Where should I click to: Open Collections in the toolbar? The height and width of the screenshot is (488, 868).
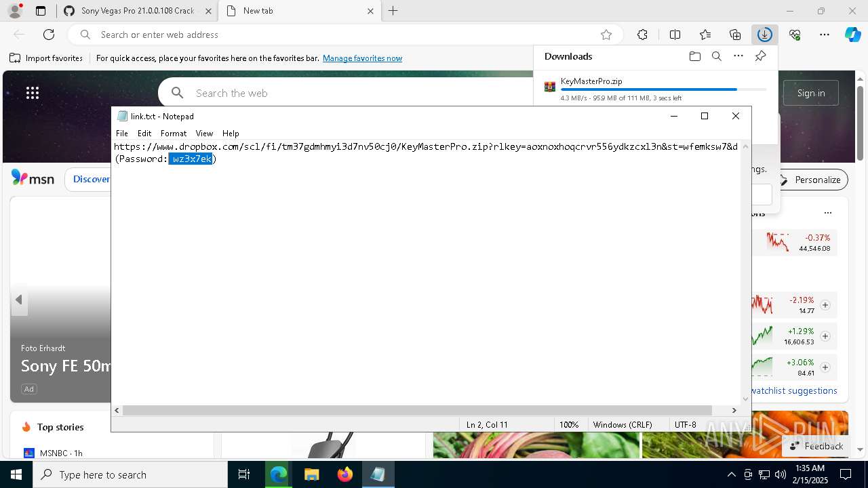coord(735,35)
